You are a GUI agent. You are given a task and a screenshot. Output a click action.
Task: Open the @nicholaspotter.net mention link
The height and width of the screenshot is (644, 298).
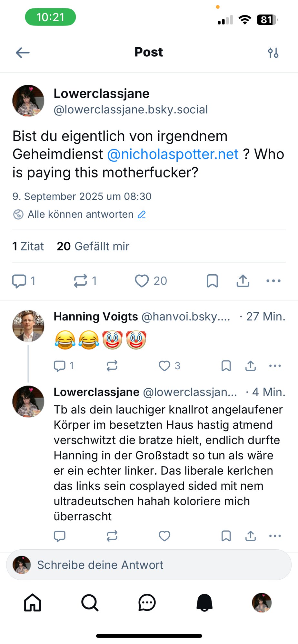(x=173, y=154)
